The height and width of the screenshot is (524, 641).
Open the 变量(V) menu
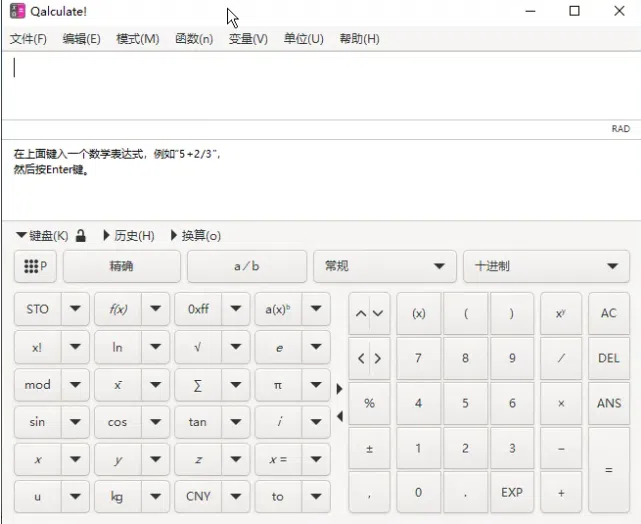[x=248, y=39]
